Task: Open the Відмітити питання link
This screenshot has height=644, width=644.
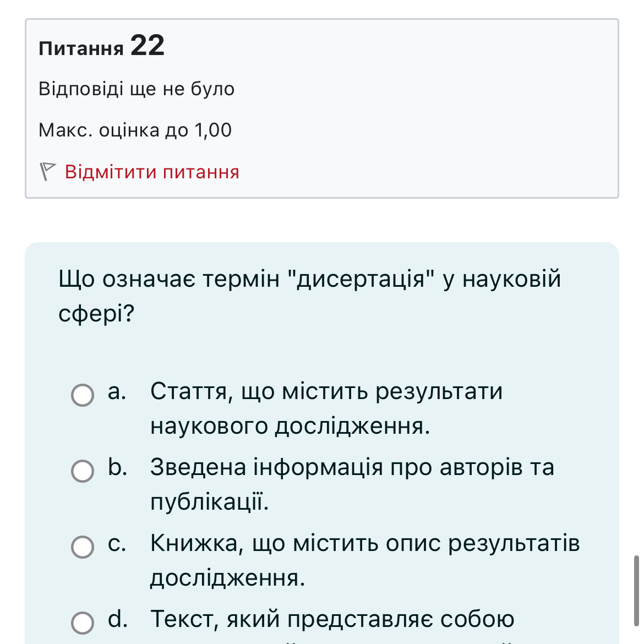Action: (152, 172)
